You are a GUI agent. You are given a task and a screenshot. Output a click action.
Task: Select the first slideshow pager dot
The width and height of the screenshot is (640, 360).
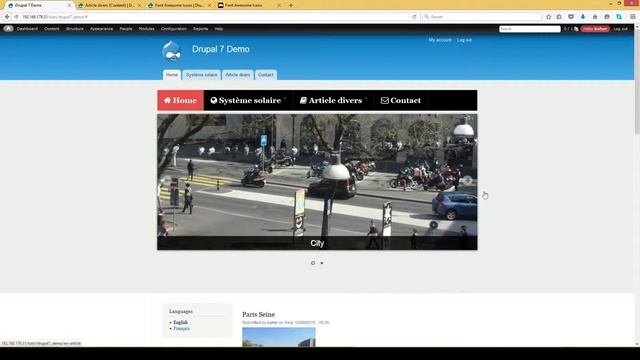[313, 263]
